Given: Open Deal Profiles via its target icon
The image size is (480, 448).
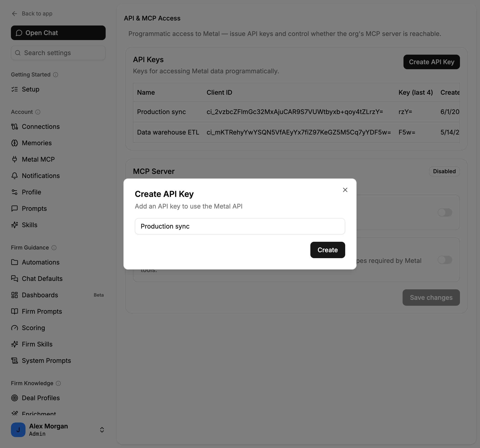Looking at the screenshot, I should point(15,398).
